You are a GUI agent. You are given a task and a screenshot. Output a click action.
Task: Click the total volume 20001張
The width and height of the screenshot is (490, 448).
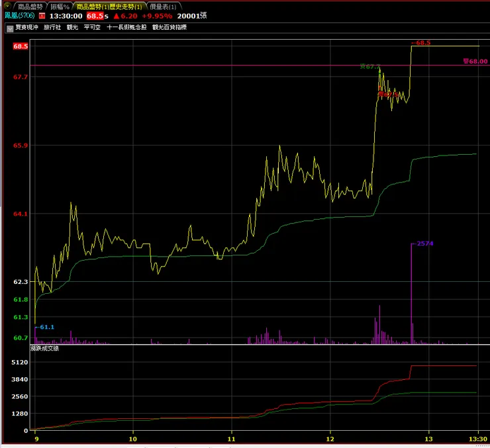click(192, 16)
